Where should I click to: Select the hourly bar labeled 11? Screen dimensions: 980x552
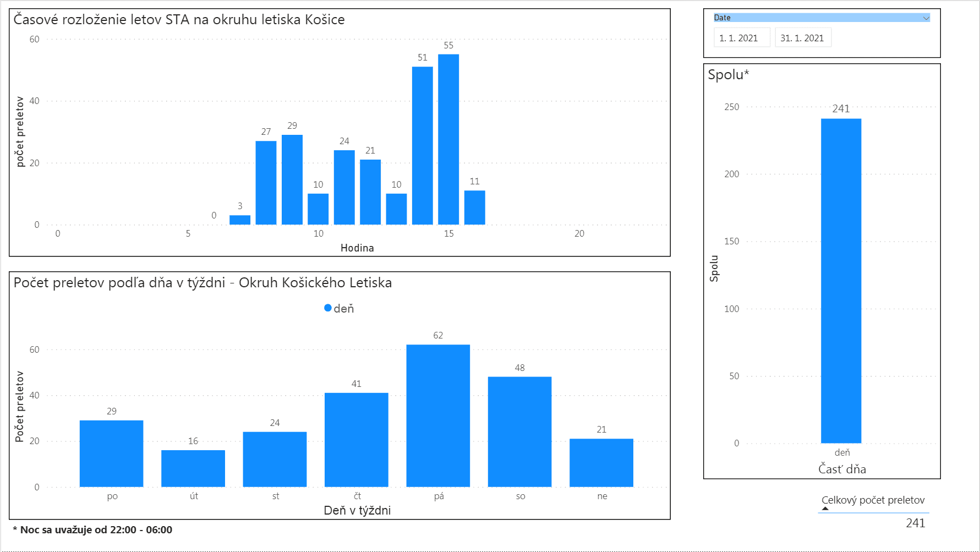click(x=474, y=207)
